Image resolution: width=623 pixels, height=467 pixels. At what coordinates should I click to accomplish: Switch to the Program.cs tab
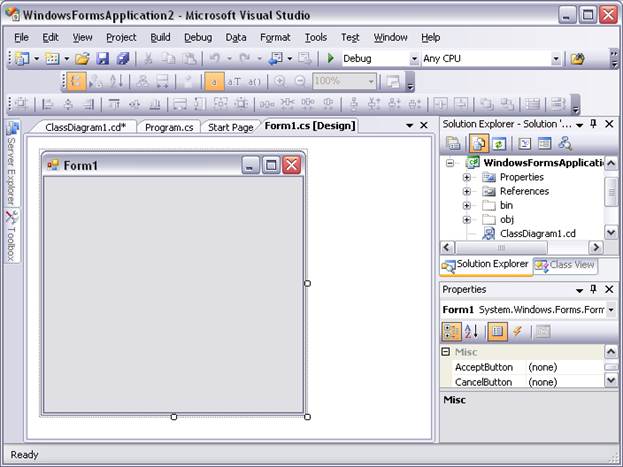point(168,127)
